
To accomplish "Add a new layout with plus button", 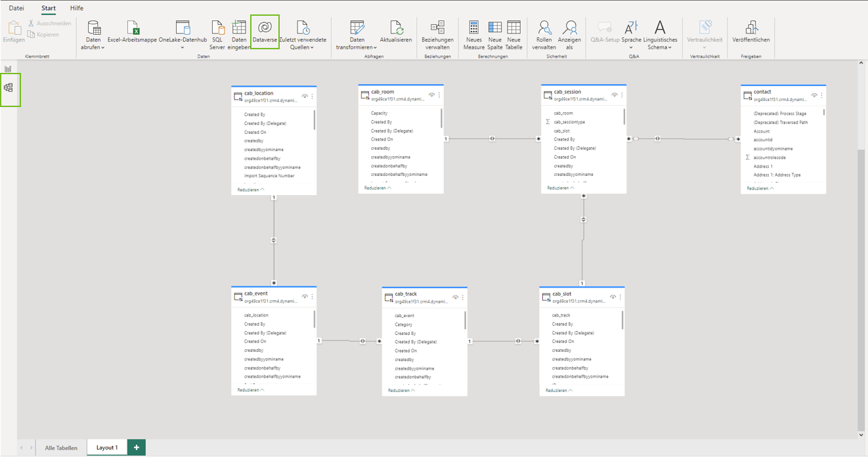I will [x=137, y=448].
